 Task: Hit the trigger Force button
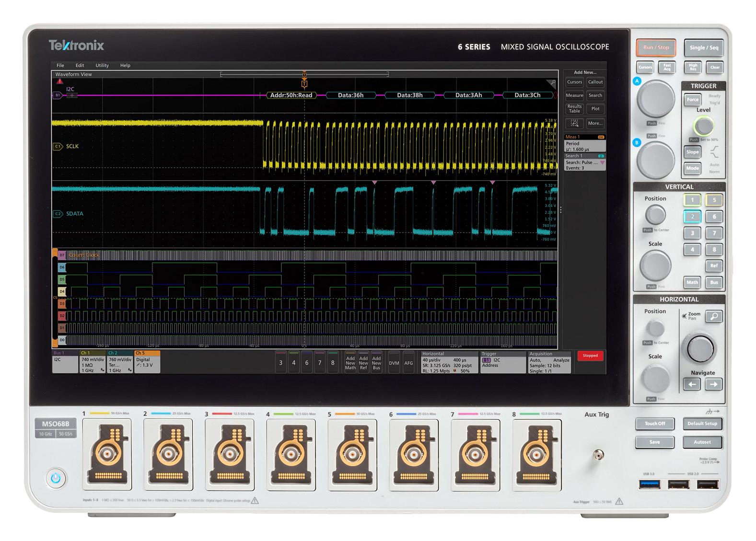pos(693,100)
